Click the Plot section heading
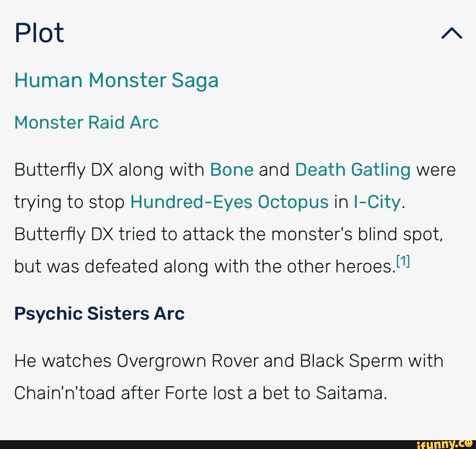The width and height of the screenshot is (476, 449). (x=39, y=32)
